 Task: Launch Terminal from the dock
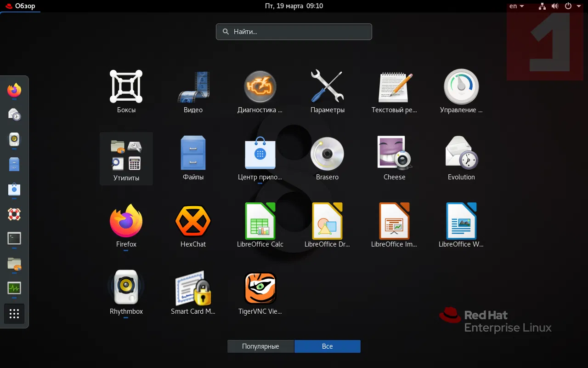coord(14,239)
